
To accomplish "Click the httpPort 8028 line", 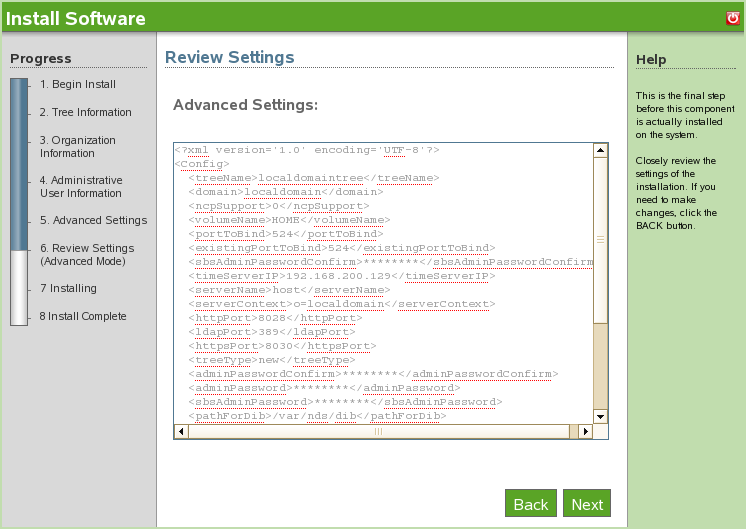I will [x=275, y=318].
